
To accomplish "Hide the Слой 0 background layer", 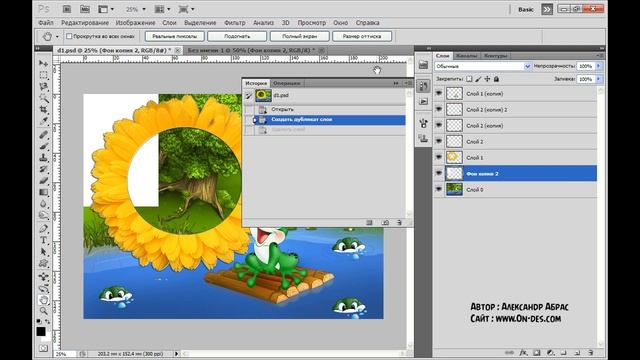I will point(439,189).
